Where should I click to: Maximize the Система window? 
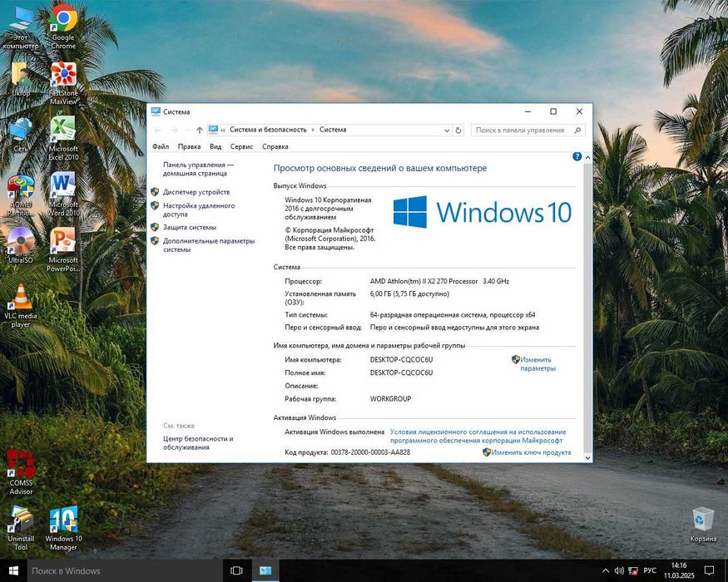(x=553, y=111)
